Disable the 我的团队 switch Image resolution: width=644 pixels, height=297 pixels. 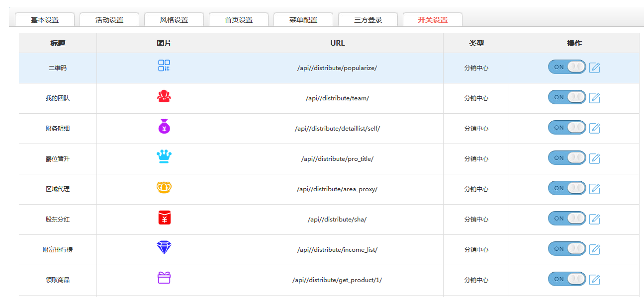click(567, 97)
